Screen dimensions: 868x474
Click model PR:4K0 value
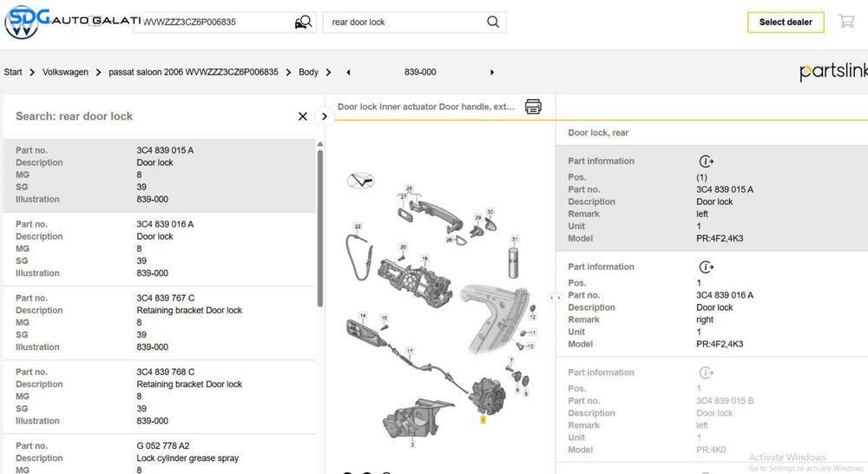(711, 450)
